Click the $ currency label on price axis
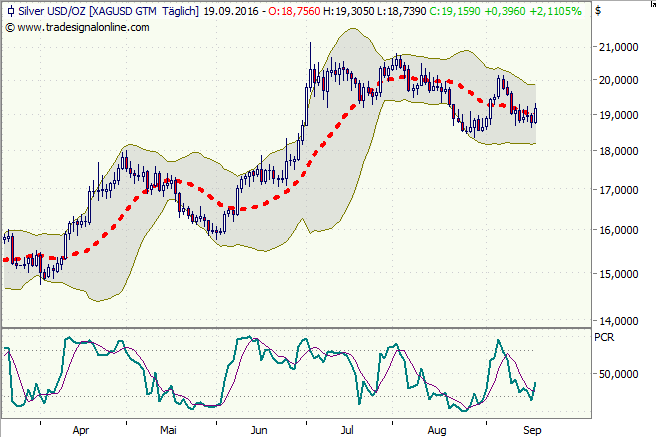 point(598,11)
